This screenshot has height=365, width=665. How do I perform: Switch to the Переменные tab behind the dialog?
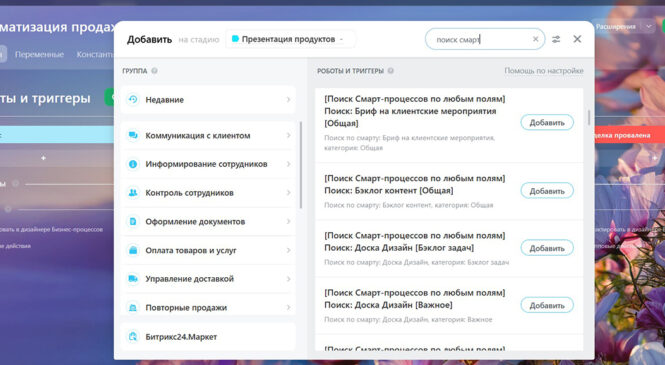click(39, 54)
